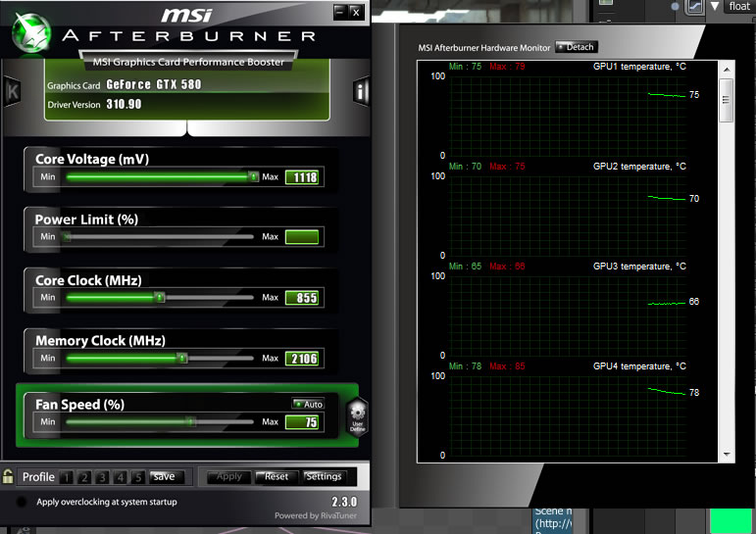
Task: Select profile slot 2
Action: [84, 476]
